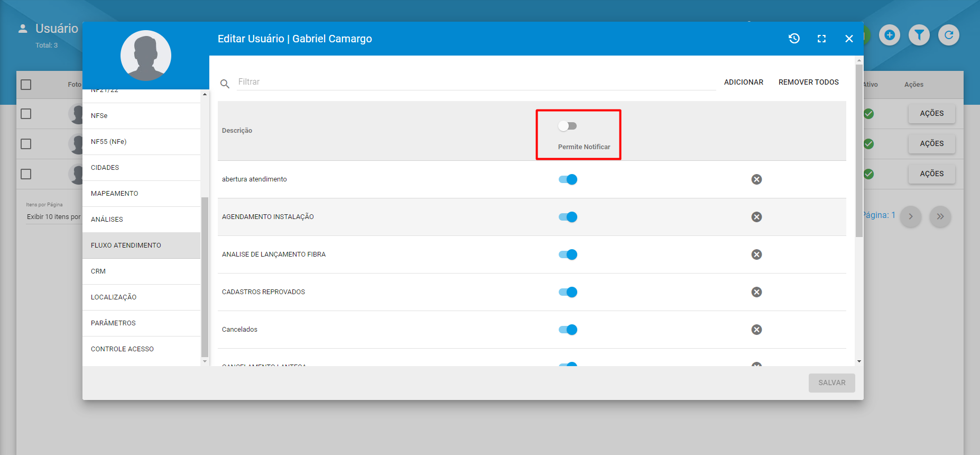980x455 pixels.
Task: Click the Usuário person icon
Action: click(23, 29)
